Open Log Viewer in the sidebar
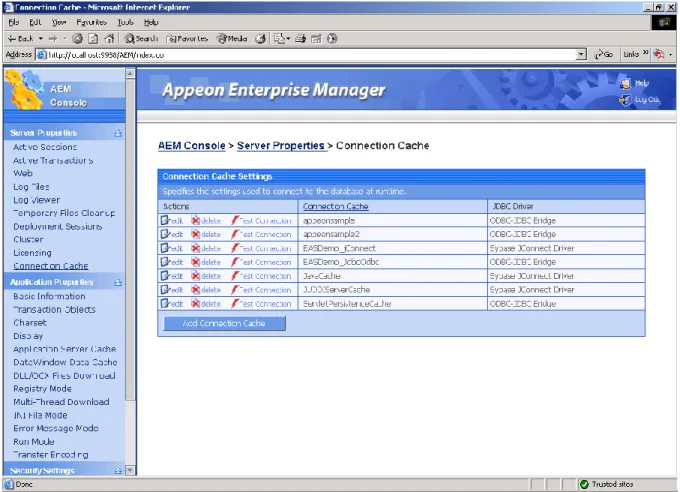The width and height of the screenshot is (680, 492). point(36,200)
